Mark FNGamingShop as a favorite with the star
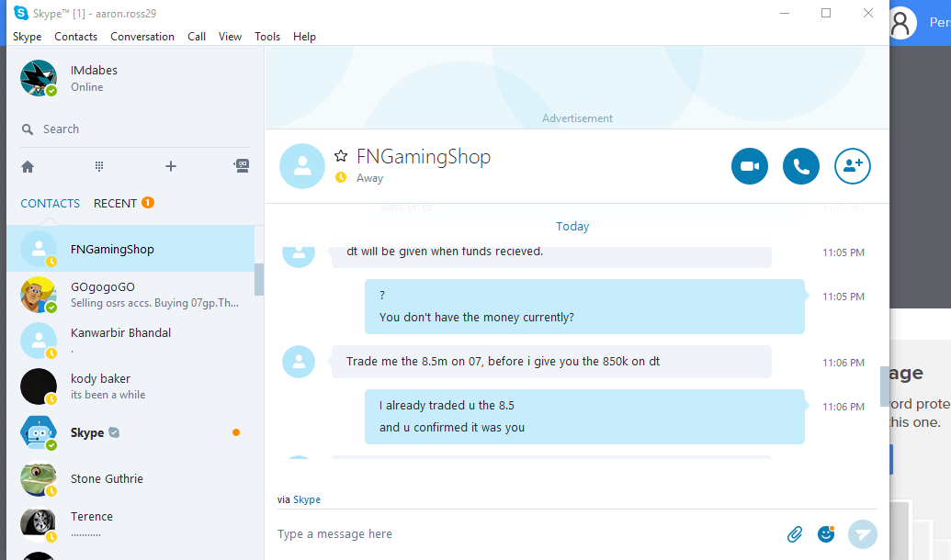The image size is (951, 560). (341, 156)
